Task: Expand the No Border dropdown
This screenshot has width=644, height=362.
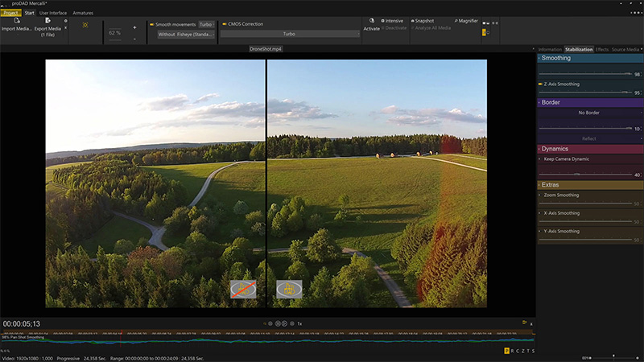Action: (588, 113)
